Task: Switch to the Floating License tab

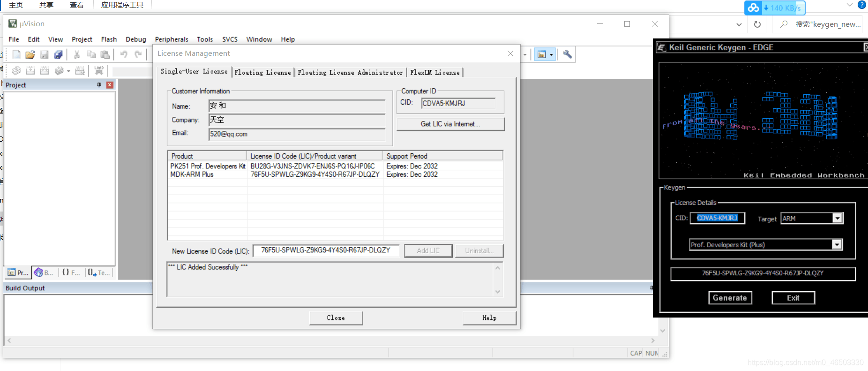Action: [262, 73]
